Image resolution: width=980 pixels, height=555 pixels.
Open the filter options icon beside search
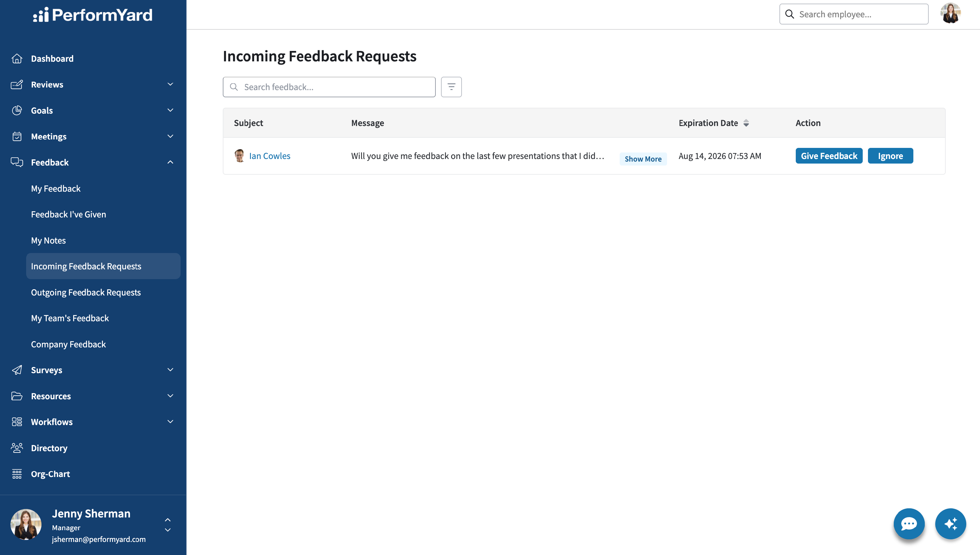tap(451, 87)
